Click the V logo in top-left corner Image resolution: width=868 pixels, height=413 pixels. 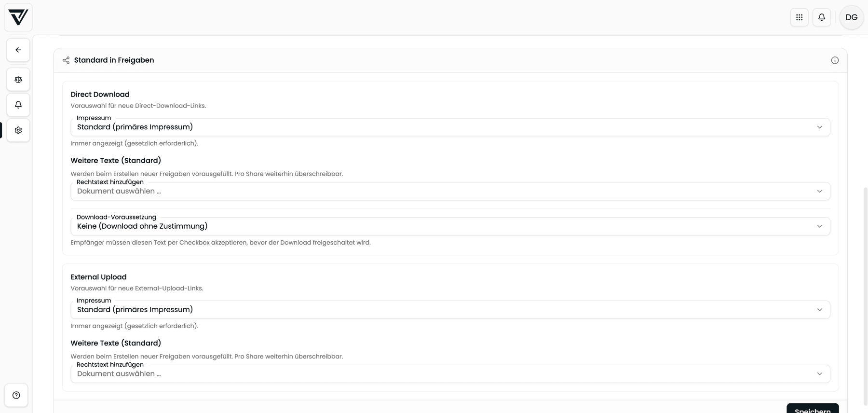[x=18, y=17]
